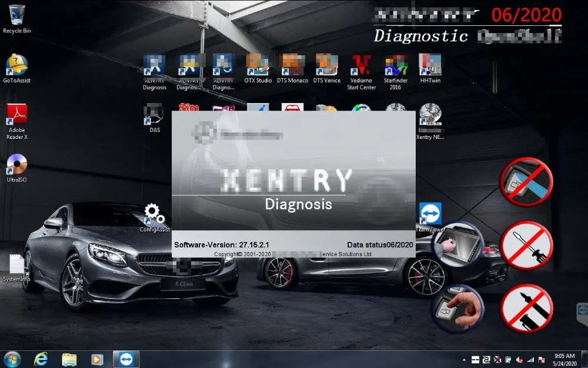The height and width of the screenshot is (368, 588).
Task: Open the Windows Start menu
Action: (12, 359)
